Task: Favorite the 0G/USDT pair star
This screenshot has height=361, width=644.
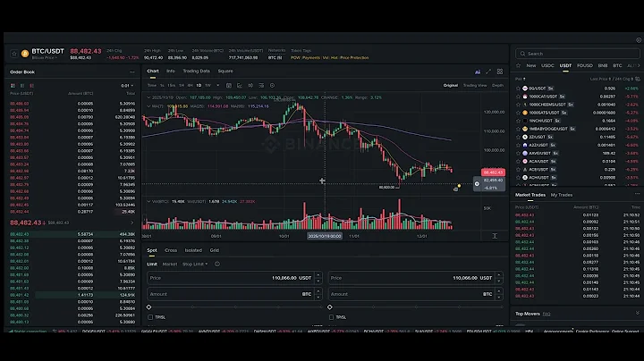Action: click(x=518, y=88)
